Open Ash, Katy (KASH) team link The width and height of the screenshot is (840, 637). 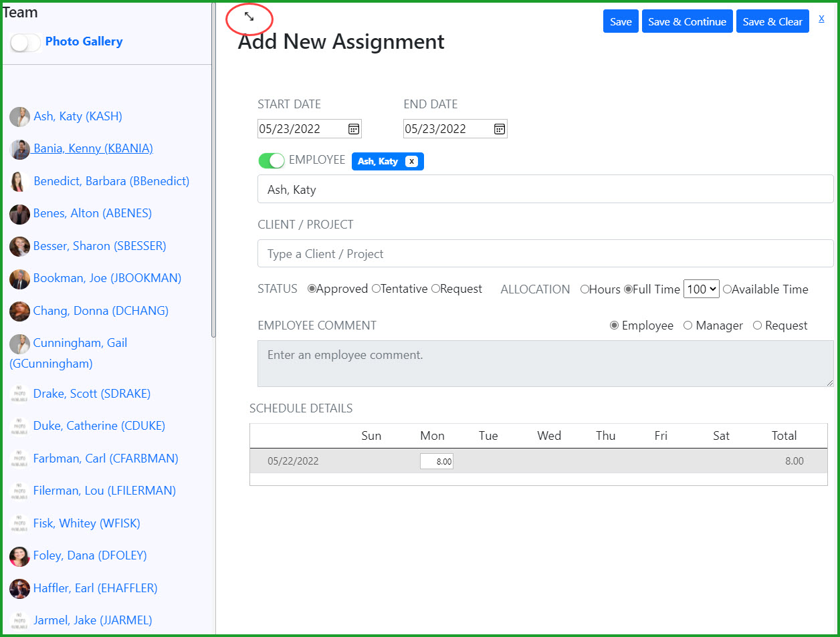pyautogui.click(x=78, y=116)
